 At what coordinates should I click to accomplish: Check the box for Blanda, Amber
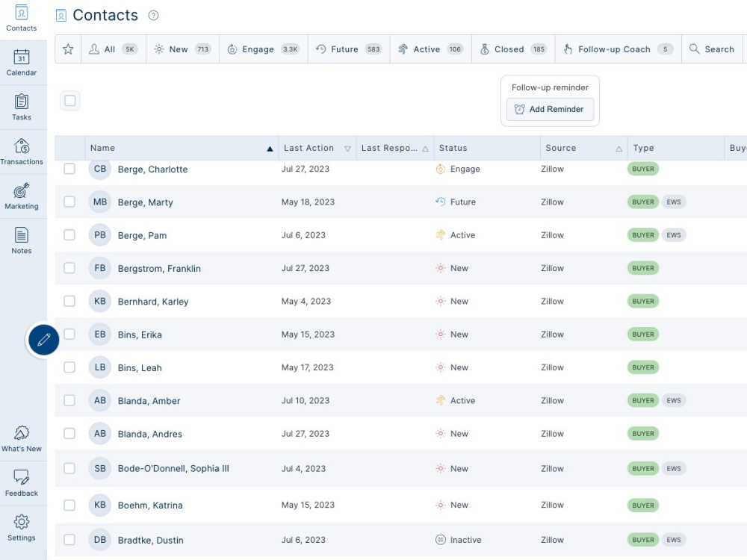(x=69, y=400)
